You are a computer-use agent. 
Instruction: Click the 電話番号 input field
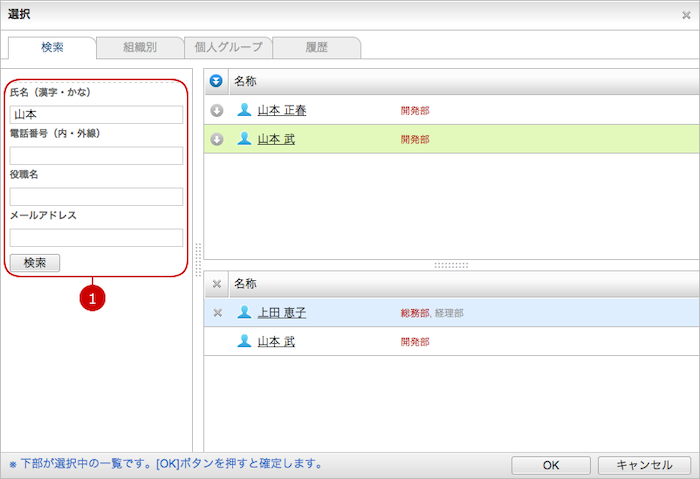point(96,156)
